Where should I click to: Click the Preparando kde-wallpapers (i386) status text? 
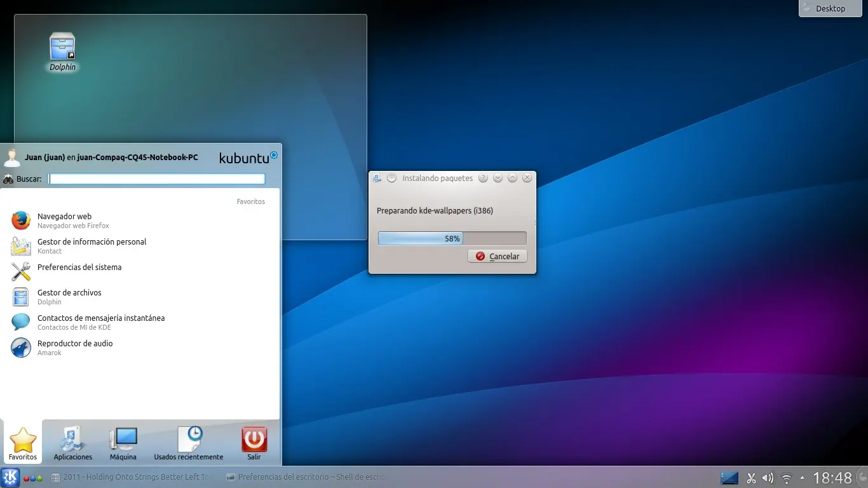pos(435,210)
